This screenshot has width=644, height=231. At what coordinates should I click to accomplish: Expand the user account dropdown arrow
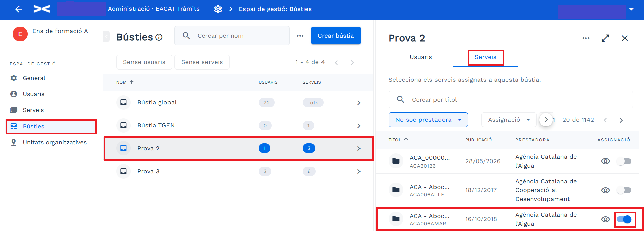coord(631,9)
